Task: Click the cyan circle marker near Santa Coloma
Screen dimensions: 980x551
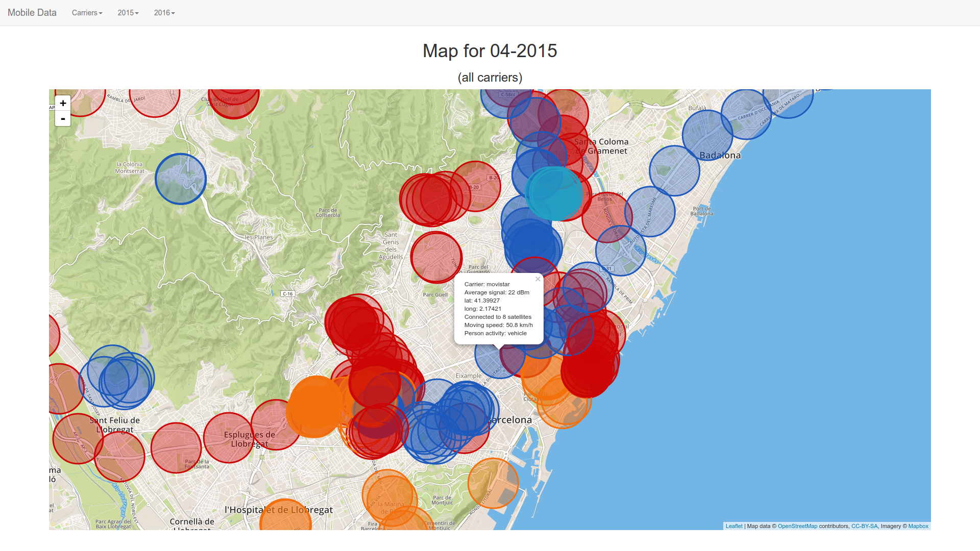Action: (x=553, y=194)
